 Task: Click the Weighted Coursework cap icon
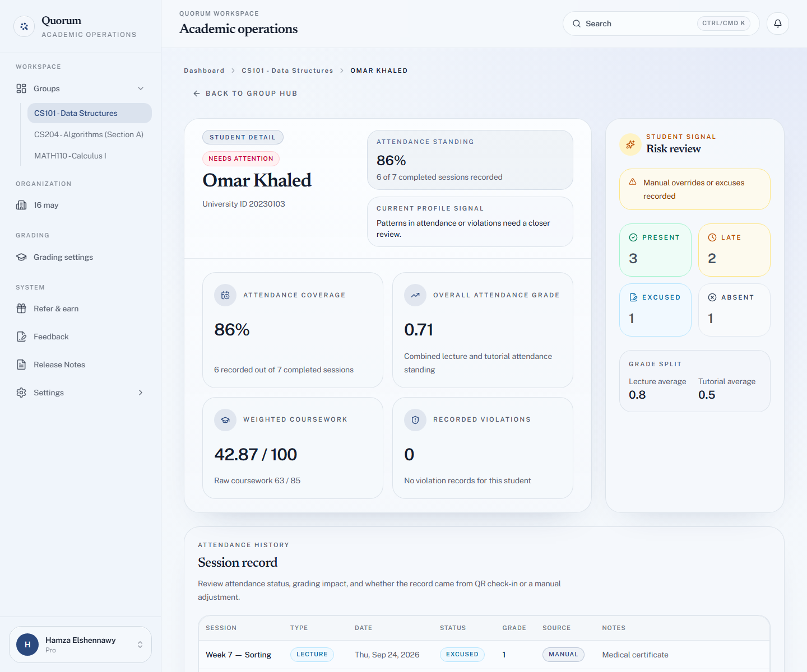coord(225,419)
